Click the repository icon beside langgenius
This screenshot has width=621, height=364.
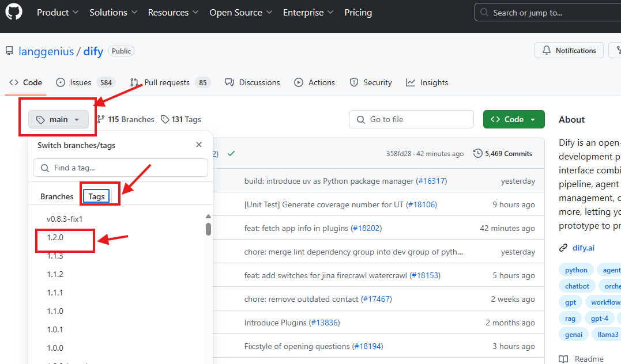pos(9,51)
